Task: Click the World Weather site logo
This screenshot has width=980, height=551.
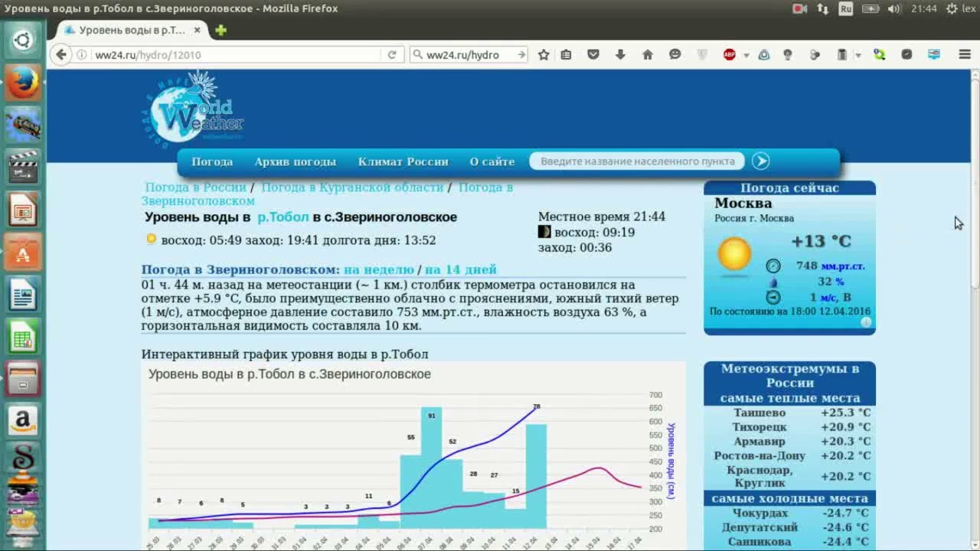Action: coord(192,109)
